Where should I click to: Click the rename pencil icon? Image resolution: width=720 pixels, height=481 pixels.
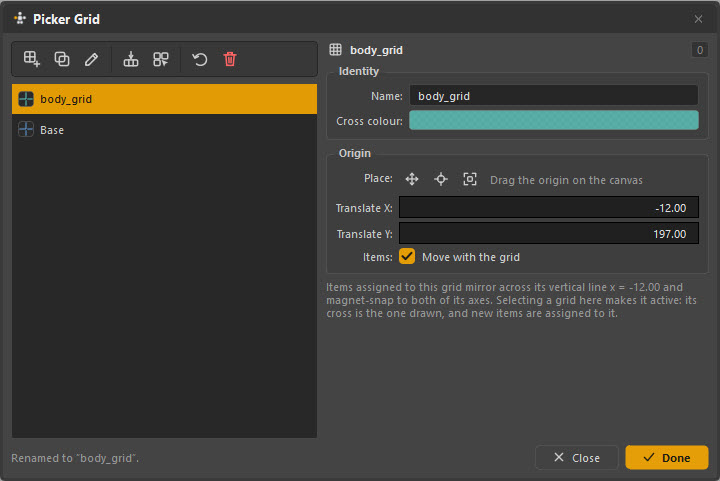coord(91,59)
